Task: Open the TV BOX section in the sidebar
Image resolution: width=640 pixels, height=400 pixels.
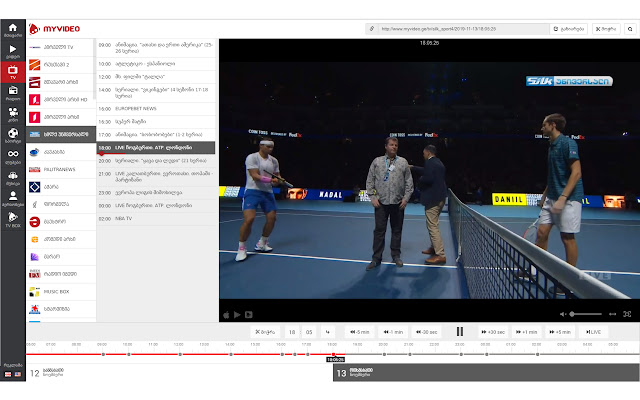Action: 13,220
